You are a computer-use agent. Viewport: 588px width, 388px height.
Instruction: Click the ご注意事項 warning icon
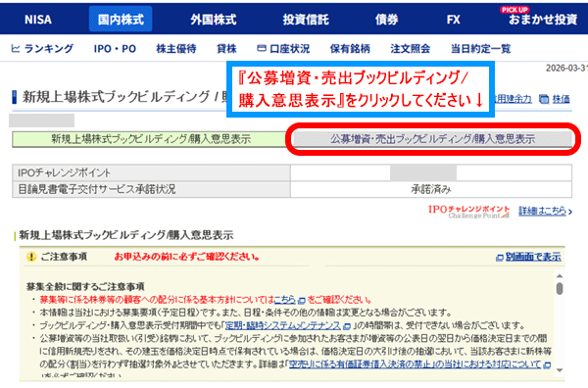click(x=31, y=257)
